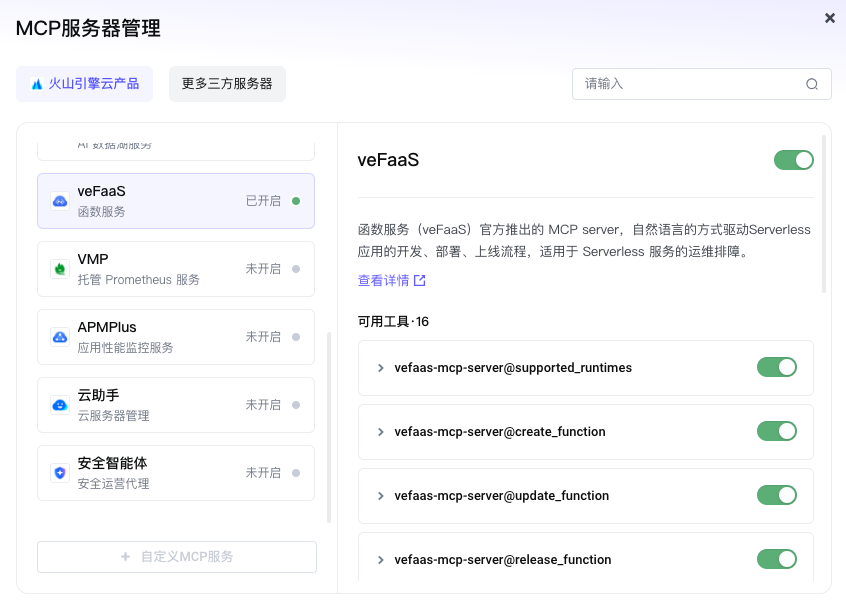846x610 pixels.
Task: Close the MCP服务器管理 dialog
Action: [830, 18]
